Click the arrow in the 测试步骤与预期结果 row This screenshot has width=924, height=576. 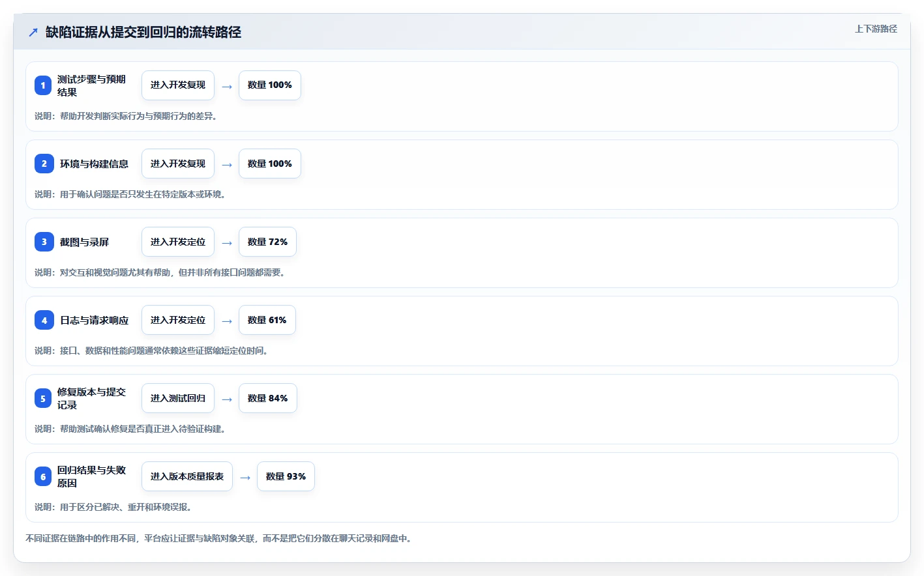pyautogui.click(x=227, y=86)
